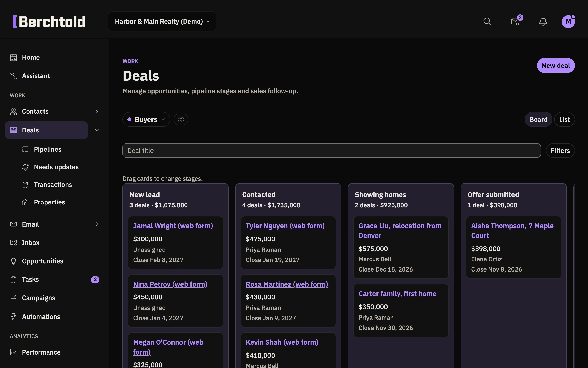The height and width of the screenshot is (368, 588).
Task: Open the Jamal Wright (web form) deal
Action: tap(173, 226)
